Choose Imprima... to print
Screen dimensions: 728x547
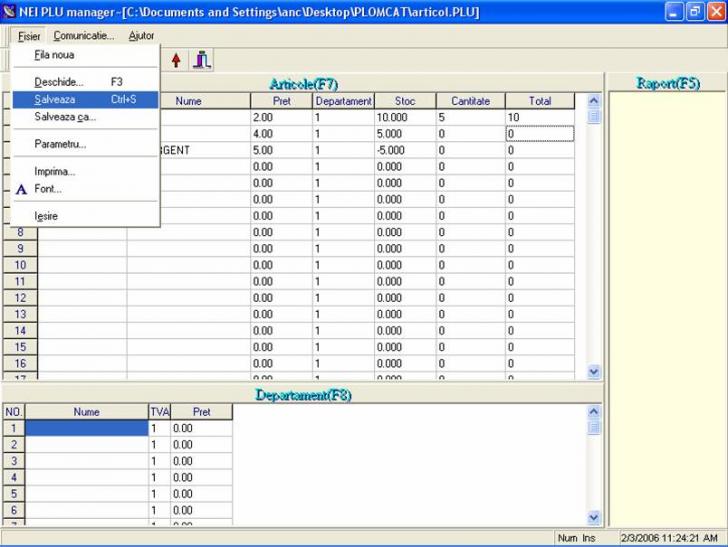click(x=55, y=171)
